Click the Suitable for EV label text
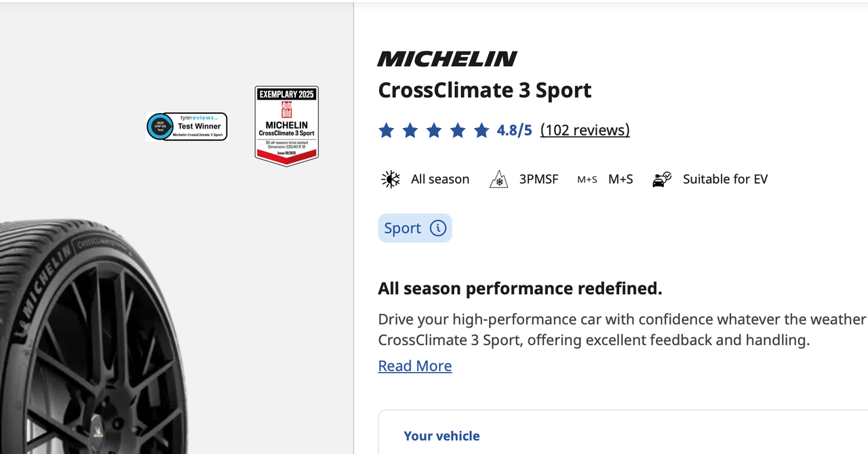Image resolution: width=868 pixels, height=454 pixels. click(x=725, y=179)
